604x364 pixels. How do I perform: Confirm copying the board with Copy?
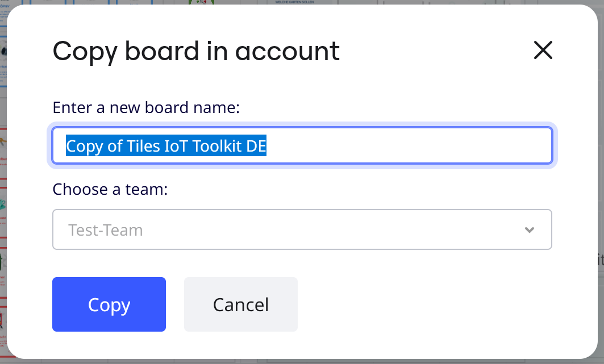click(109, 304)
